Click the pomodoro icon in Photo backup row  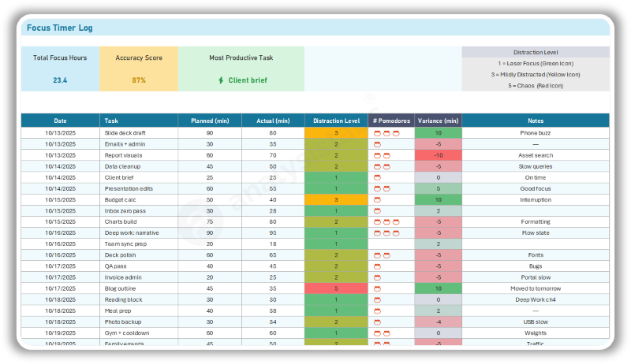click(x=377, y=321)
